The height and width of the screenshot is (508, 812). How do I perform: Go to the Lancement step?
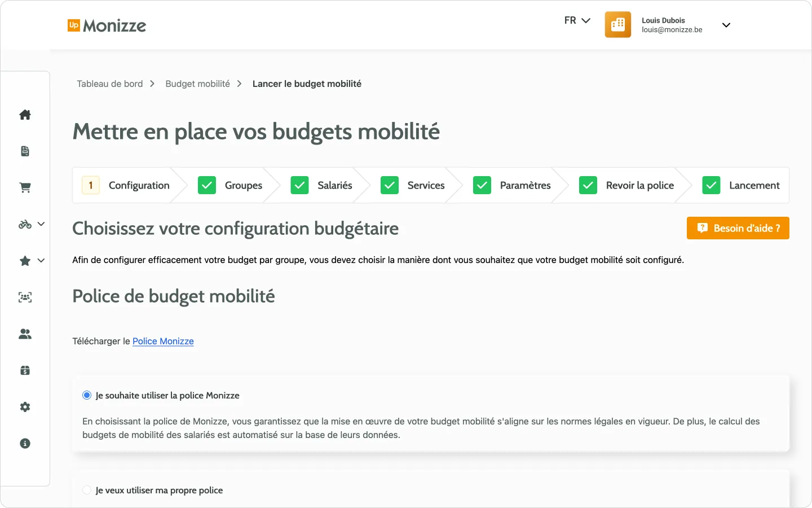point(754,185)
